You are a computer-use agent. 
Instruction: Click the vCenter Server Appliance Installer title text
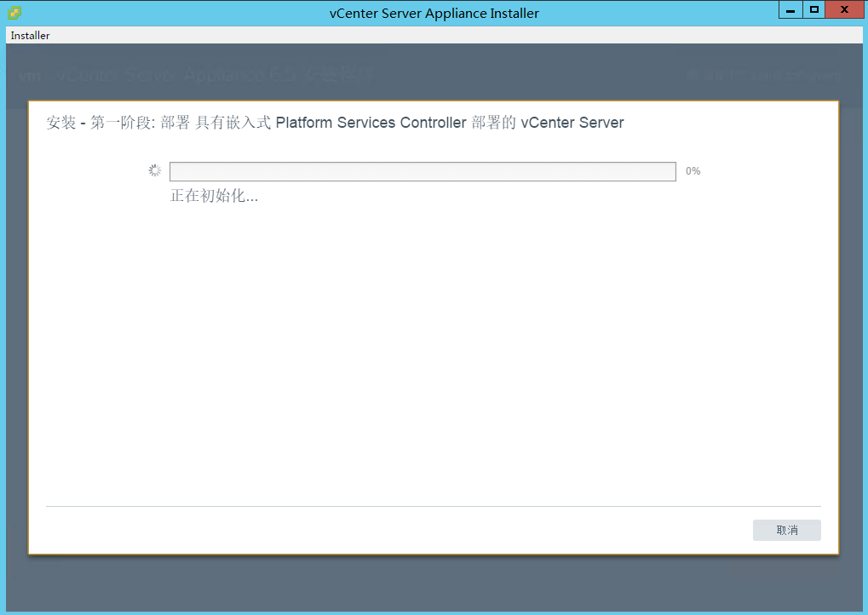[x=434, y=14]
